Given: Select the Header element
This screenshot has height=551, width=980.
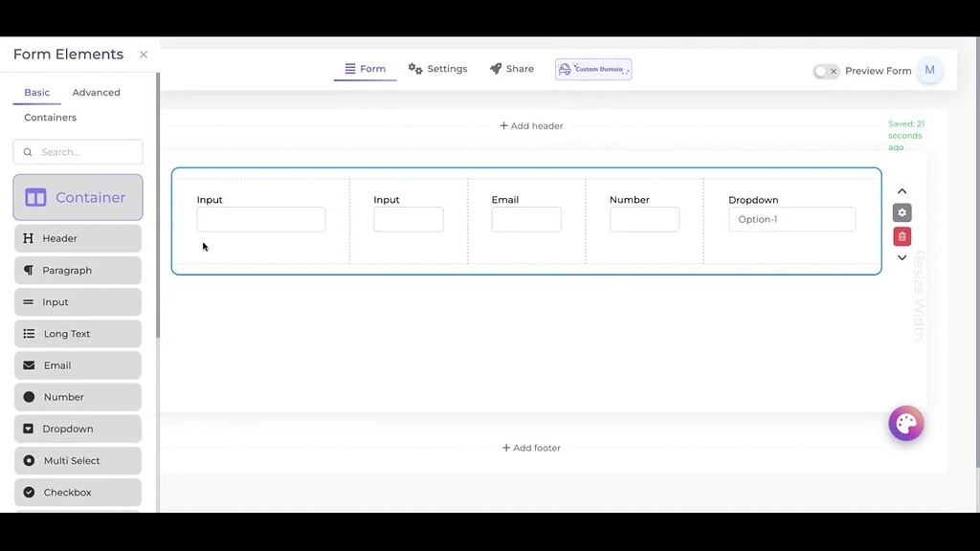Looking at the screenshot, I should point(77,237).
